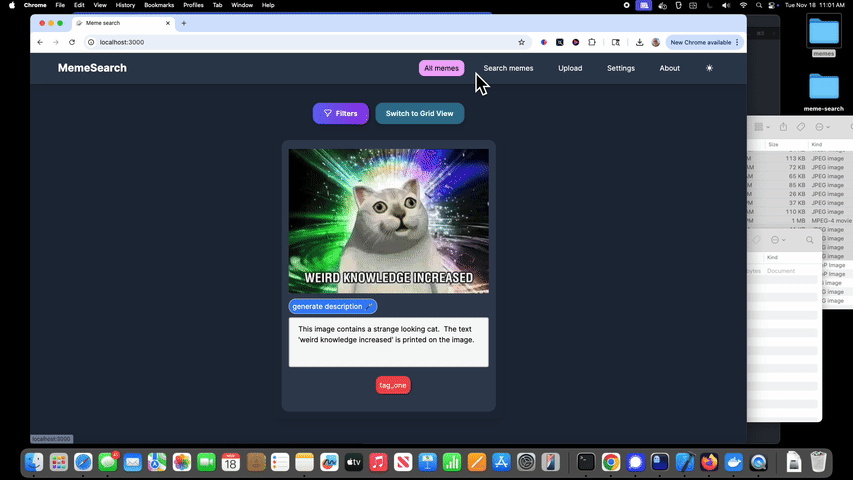Viewport: 853px width, 480px height.
Task: Click the red tag_one tag
Action: click(x=392, y=385)
